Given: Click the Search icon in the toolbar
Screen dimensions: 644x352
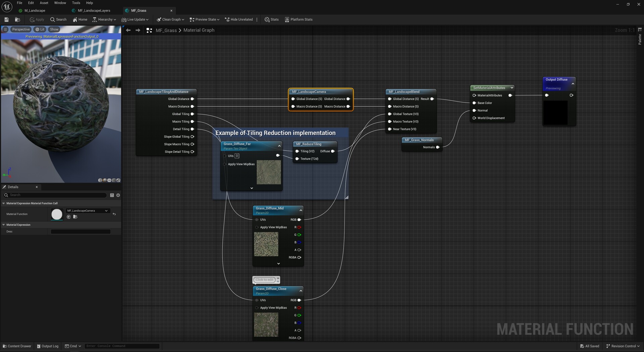Looking at the screenshot, I should click(58, 19).
